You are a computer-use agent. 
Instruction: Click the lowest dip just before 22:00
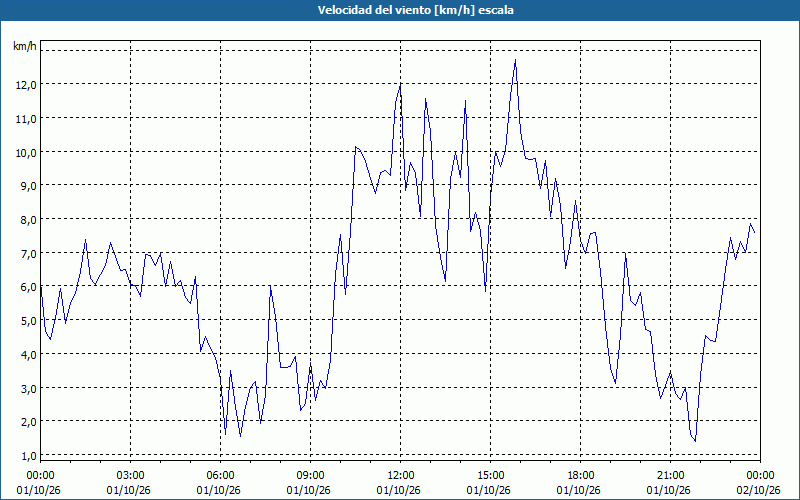(x=695, y=441)
